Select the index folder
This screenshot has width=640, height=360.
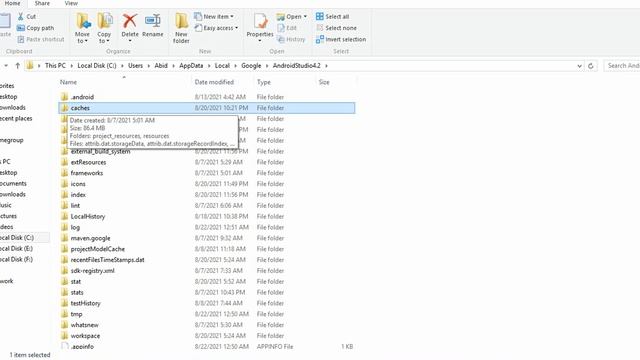(x=78, y=195)
